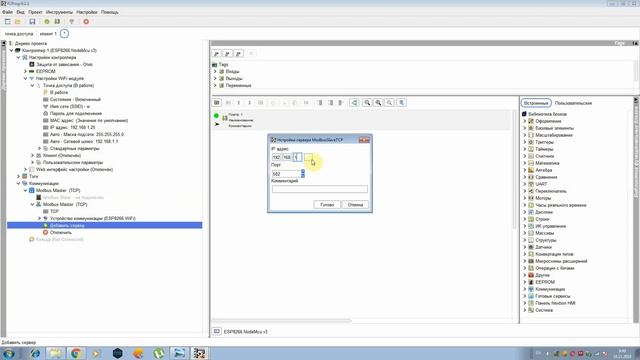Expand Переменные in Tags panel
The width and height of the screenshot is (640, 360).
[x=215, y=85]
